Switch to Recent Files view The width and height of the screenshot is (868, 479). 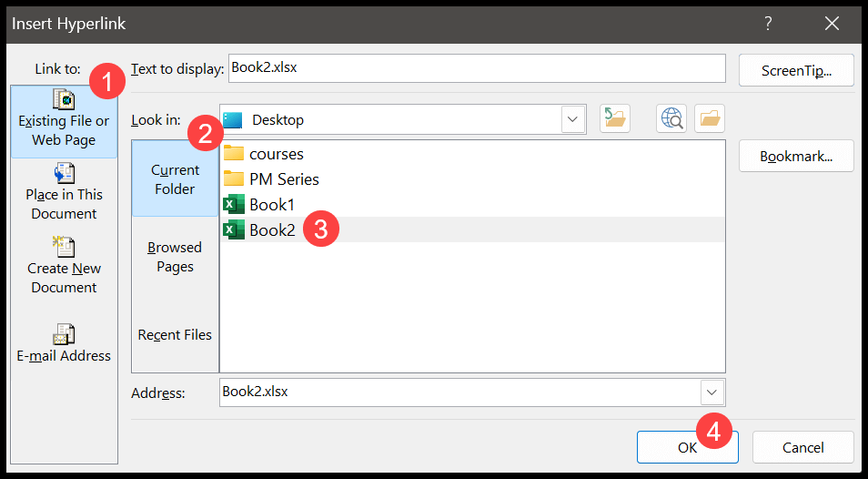pyautogui.click(x=175, y=334)
